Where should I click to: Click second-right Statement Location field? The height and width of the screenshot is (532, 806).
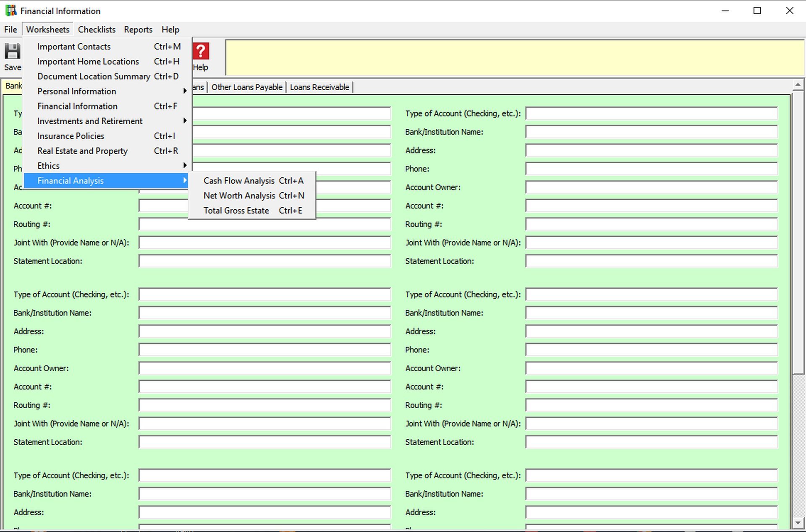tap(652, 442)
